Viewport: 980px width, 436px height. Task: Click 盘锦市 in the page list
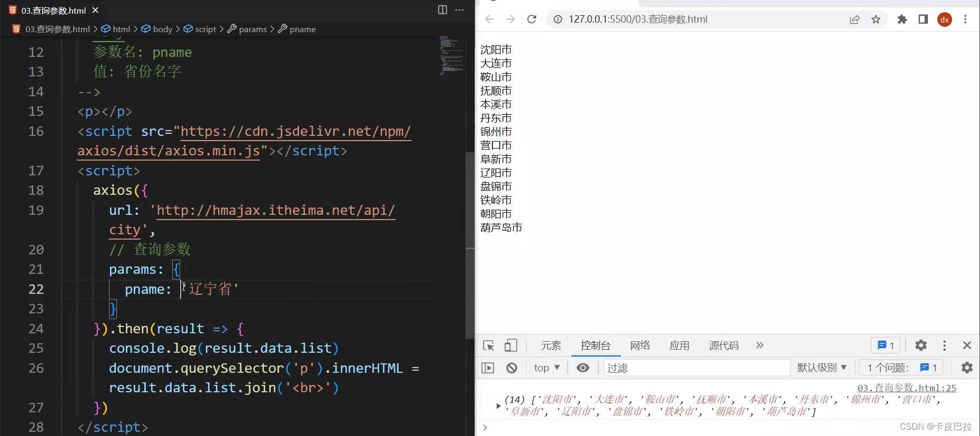[496, 186]
